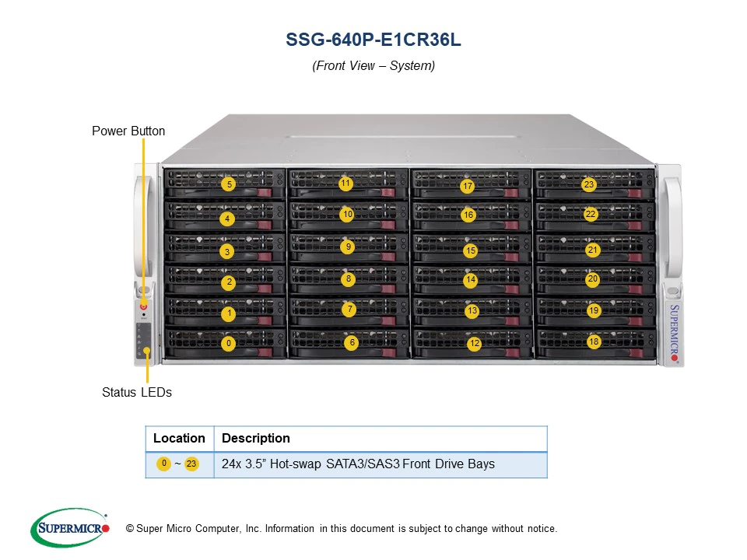Click the yellow marker for bay 6
The height and width of the screenshot is (560, 747).
point(352,342)
